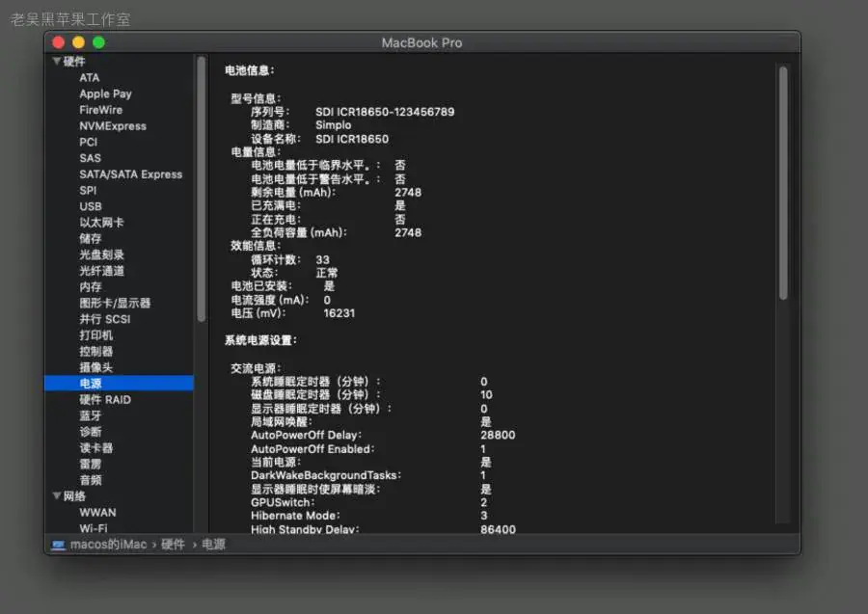This screenshot has width=868, height=614.
Task: Select WWAN under 网络
Action: click(97, 512)
